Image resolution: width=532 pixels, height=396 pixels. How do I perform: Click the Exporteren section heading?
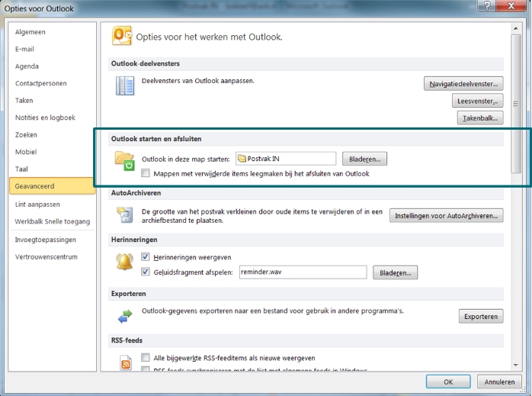point(129,294)
